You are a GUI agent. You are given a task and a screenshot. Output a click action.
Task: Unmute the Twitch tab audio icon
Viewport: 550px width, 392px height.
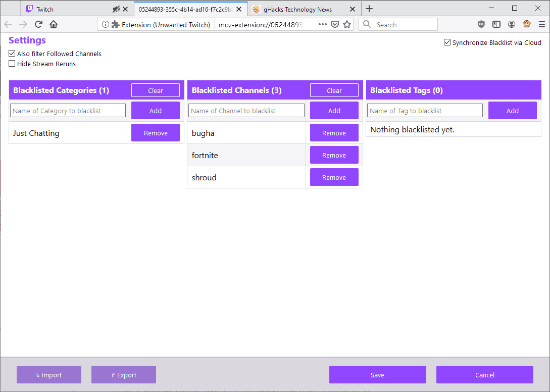point(116,9)
